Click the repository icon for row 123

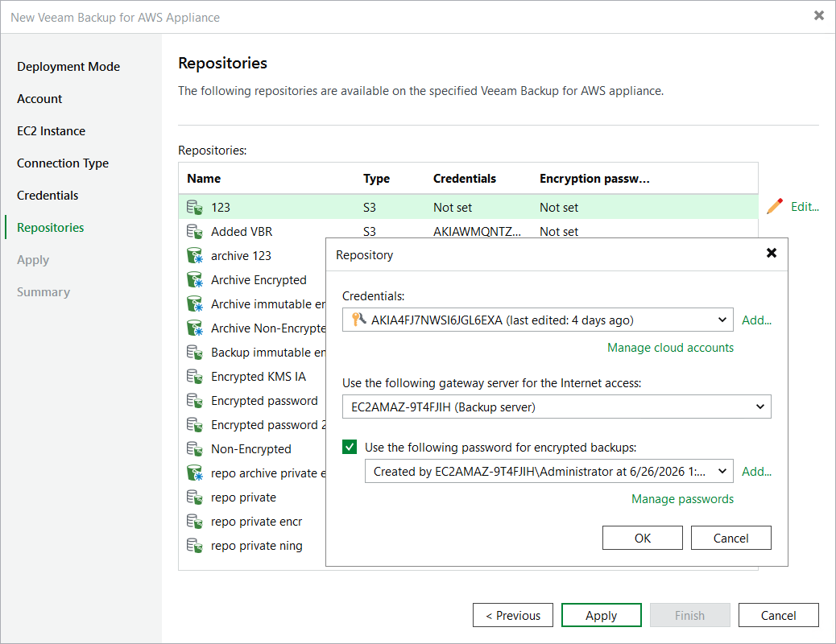195,208
